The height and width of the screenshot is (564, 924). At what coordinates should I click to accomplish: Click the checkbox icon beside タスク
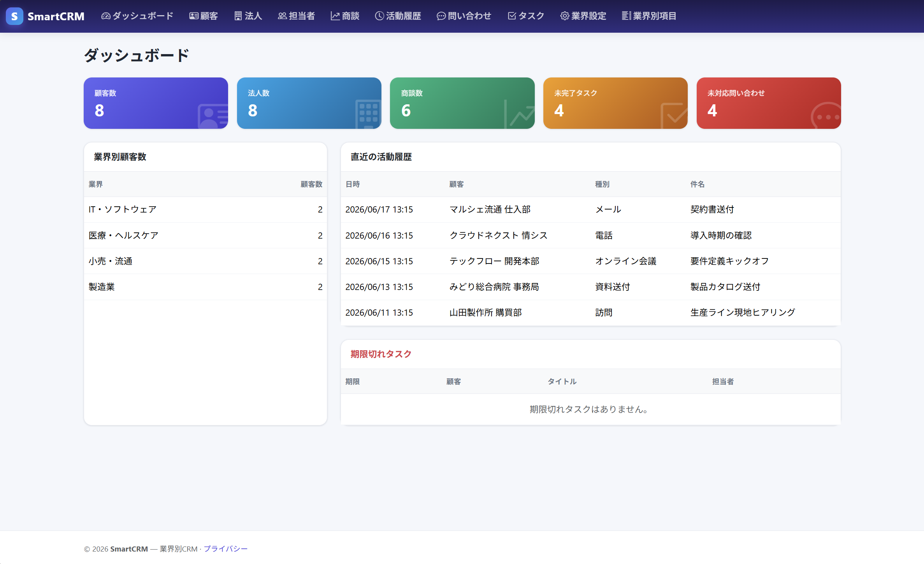[x=512, y=16]
